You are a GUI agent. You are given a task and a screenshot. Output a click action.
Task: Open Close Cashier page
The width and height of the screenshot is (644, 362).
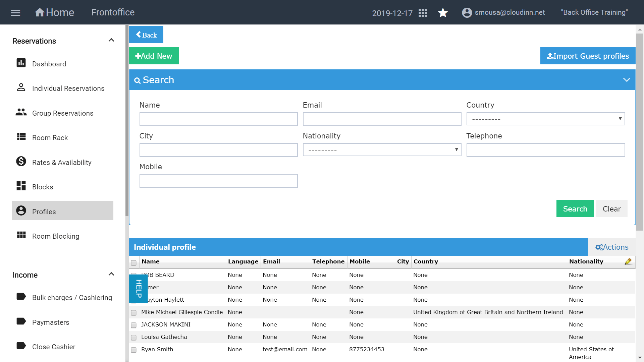54,347
